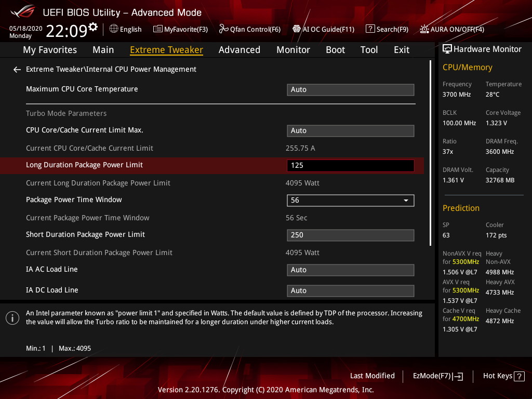532x399 pixels.
Task: Select Short Duration Package Power Limit label
Action: point(86,234)
